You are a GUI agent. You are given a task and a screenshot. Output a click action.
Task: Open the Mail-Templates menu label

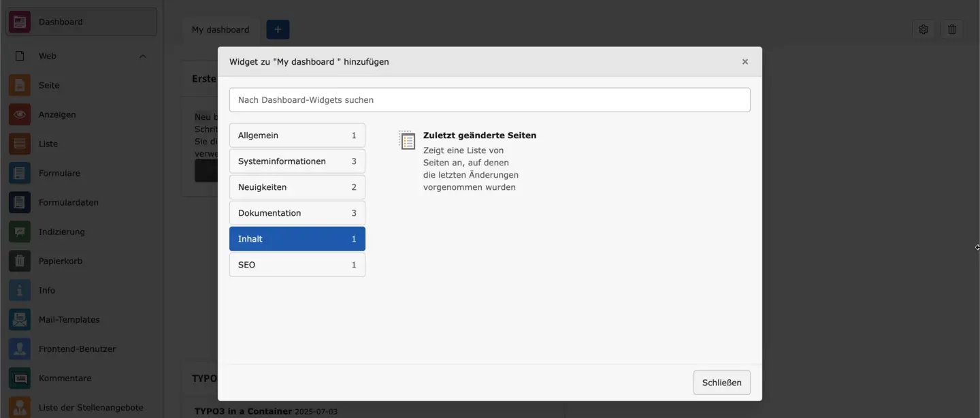69,319
